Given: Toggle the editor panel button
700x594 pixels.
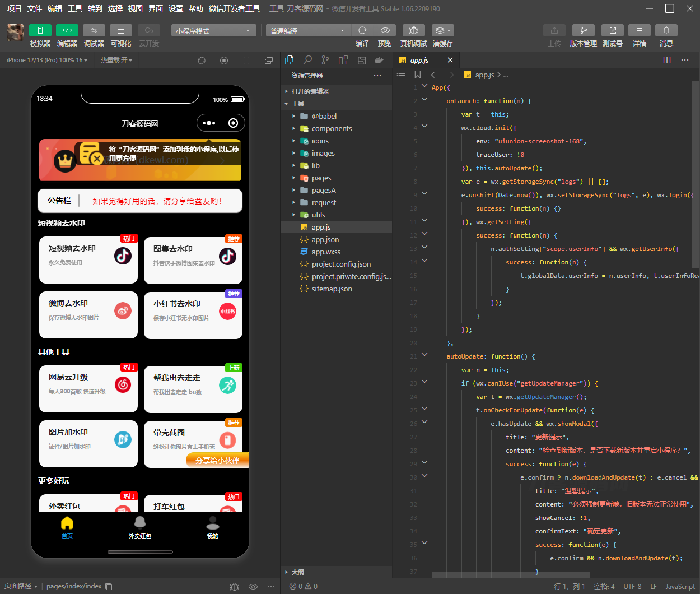Looking at the screenshot, I should pos(67,30).
